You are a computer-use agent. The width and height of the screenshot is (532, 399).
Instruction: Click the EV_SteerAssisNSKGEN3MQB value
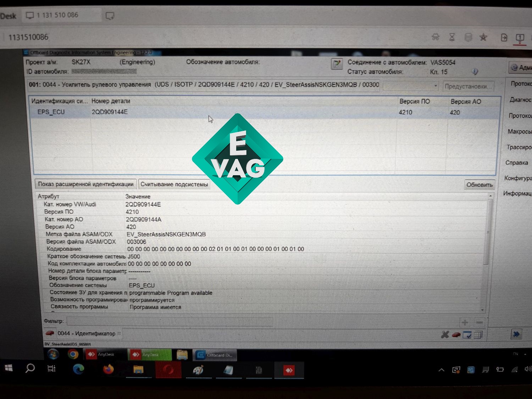pos(166,234)
